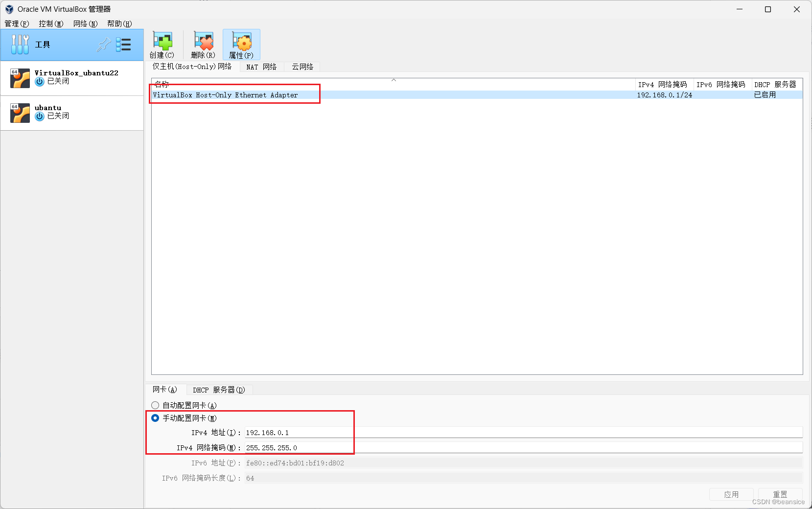Select the VirtualBox_ubantu22 VM icon

[20, 78]
